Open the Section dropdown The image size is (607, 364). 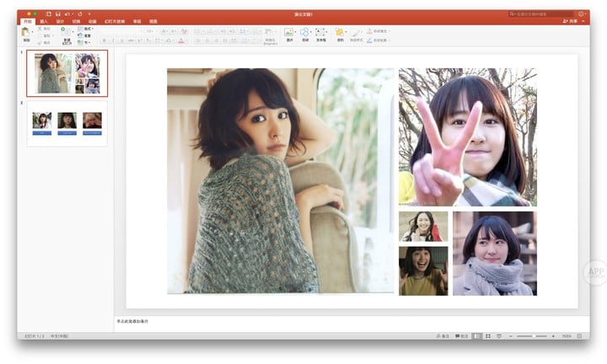tap(83, 42)
